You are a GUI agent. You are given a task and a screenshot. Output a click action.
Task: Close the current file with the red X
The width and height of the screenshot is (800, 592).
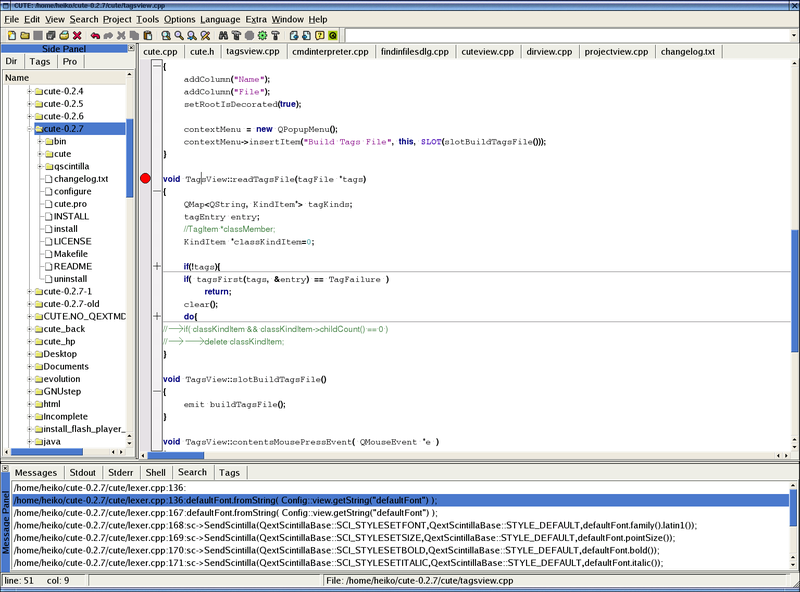77,36
